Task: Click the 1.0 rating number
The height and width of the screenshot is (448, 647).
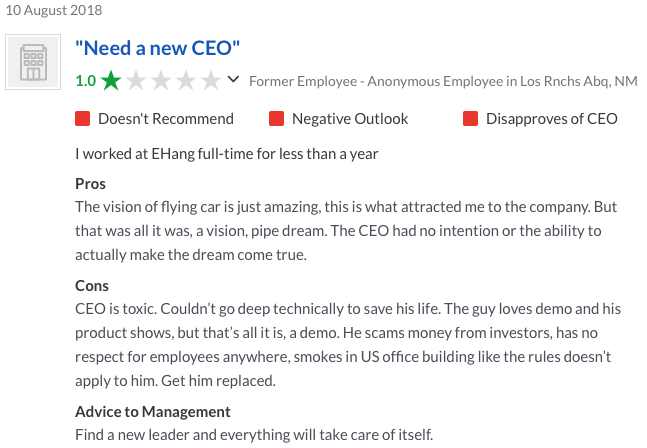Action: [86, 81]
